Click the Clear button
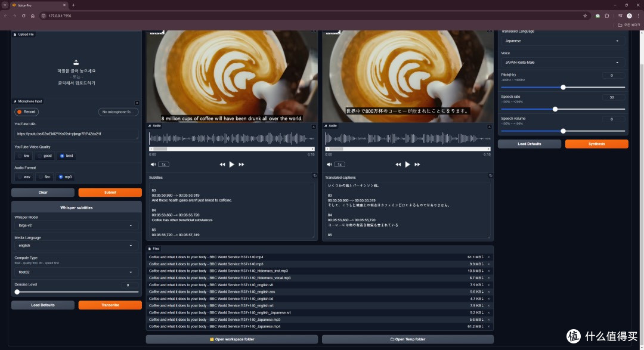Image resolution: width=644 pixels, height=350 pixels. (x=43, y=192)
